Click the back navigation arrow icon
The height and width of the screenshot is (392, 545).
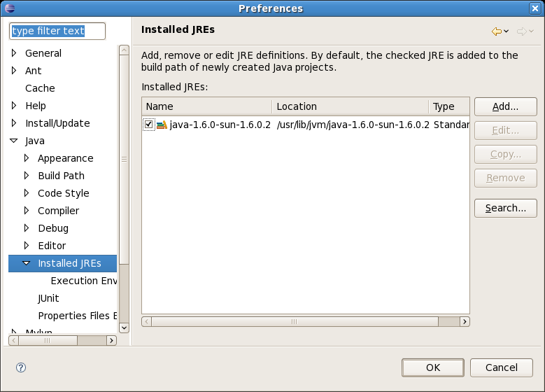[x=496, y=31]
